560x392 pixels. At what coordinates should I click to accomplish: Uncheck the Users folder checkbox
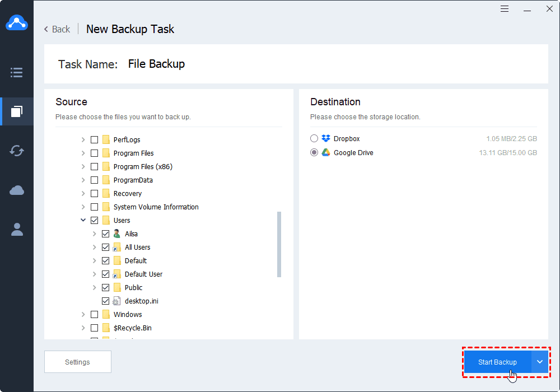(94, 220)
